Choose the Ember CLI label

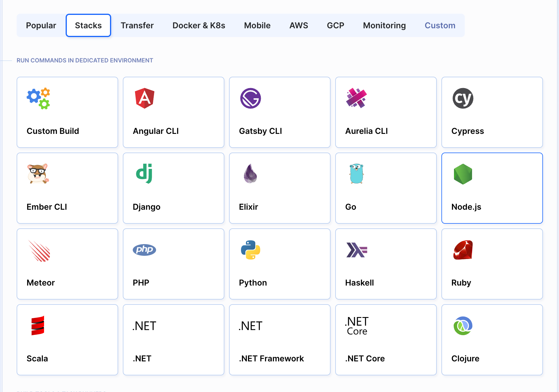pyautogui.click(x=47, y=207)
